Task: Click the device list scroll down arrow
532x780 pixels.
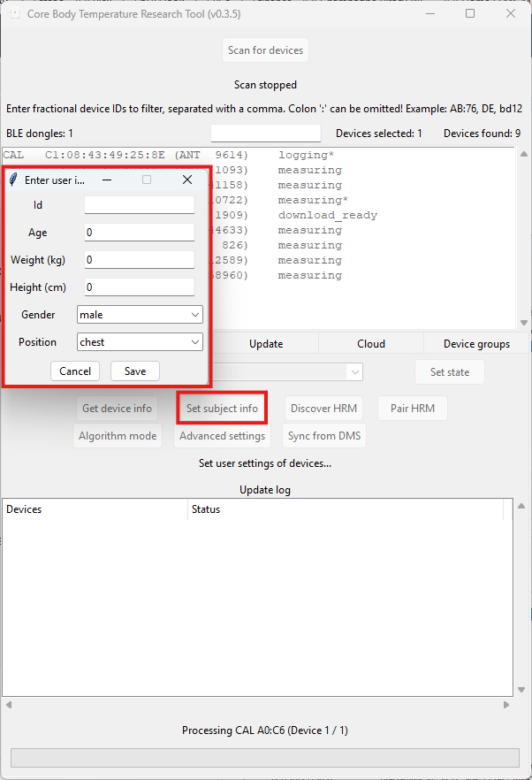Action: coord(524,323)
